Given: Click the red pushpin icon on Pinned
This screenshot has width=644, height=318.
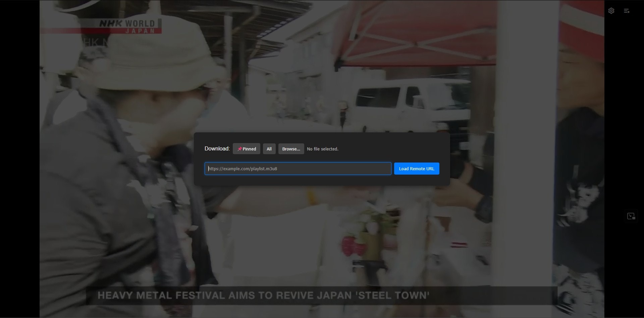Looking at the screenshot, I should click(240, 149).
